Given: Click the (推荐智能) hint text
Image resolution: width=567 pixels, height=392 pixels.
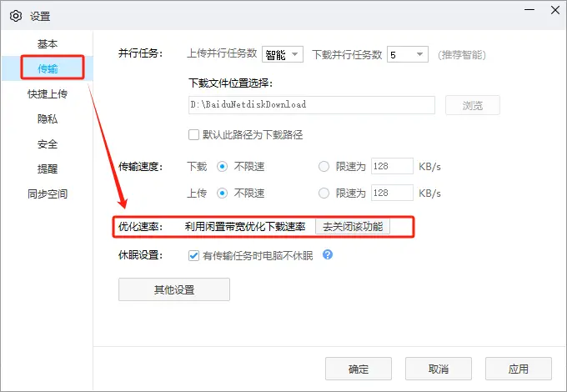Looking at the screenshot, I should 462,54.
